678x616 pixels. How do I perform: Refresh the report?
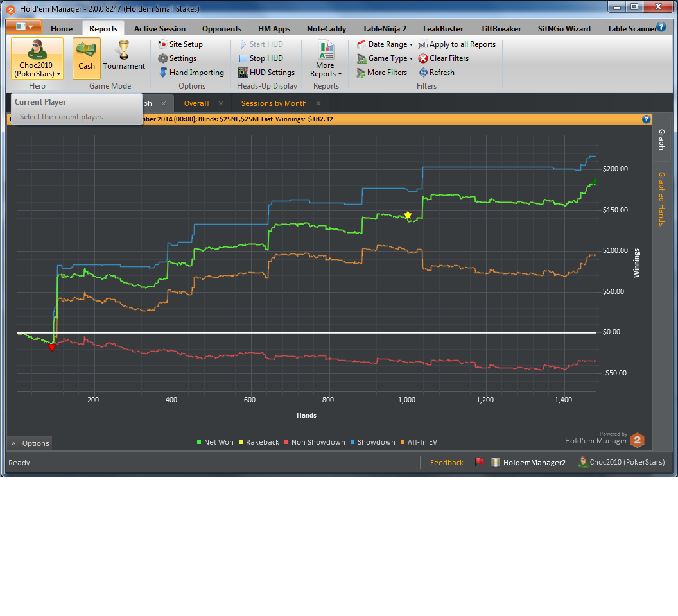pyautogui.click(x=437, y=73)
